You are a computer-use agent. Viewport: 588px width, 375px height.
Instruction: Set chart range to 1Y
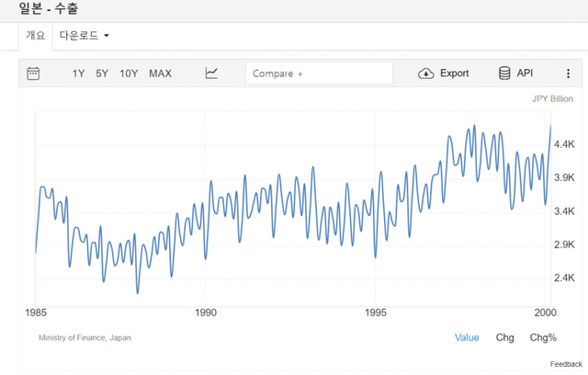click(79, 74)
